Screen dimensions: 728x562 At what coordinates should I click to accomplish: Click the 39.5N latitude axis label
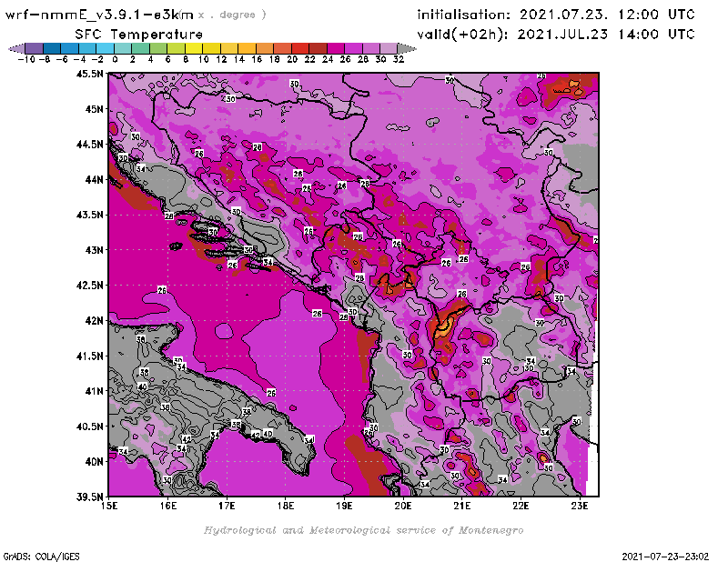(x=88, y=497)
